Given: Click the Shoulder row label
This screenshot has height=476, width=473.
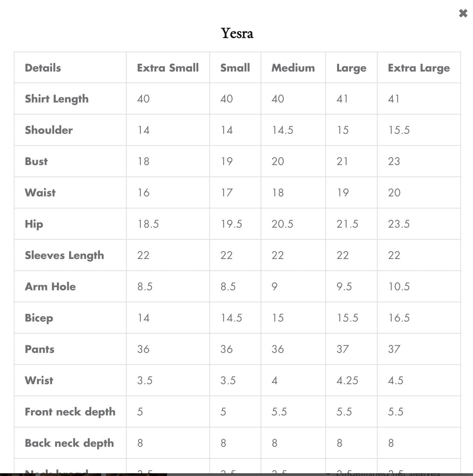Looking at the screenshot, I should pyautogui.click(x=49, y=130).
